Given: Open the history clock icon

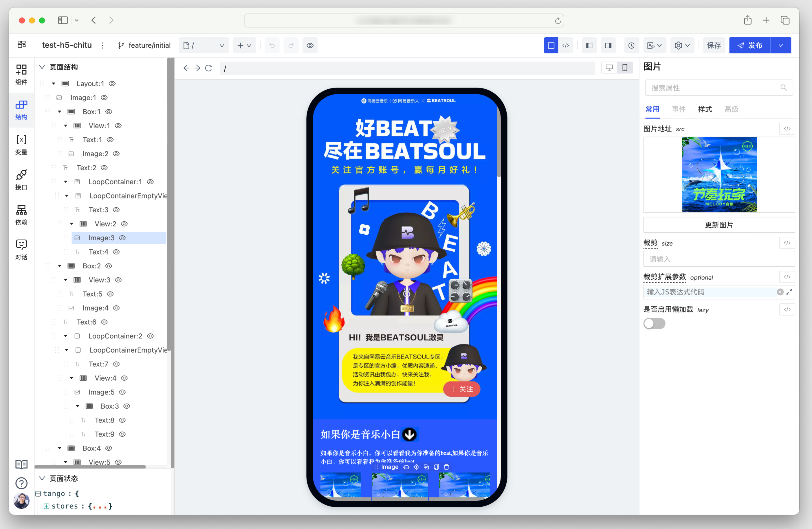Looking at the screenshot, I should (632, 45).
